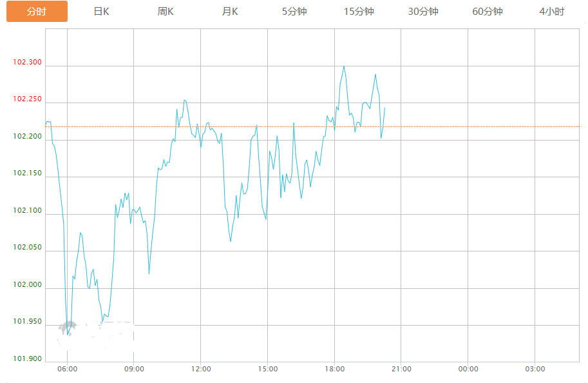Select the 5分钟 interval tab

click(x=294, y=12)
